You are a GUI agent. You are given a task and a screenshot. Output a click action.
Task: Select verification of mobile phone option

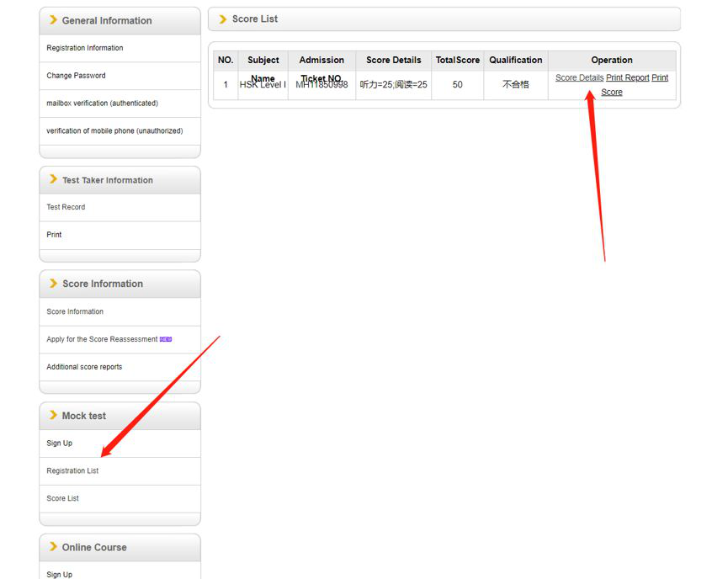click(114, 131)
